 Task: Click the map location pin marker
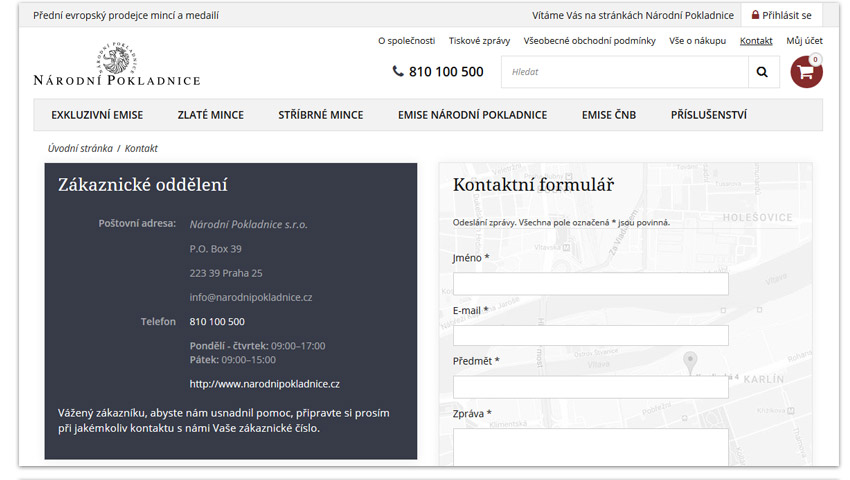coord(690,362)
